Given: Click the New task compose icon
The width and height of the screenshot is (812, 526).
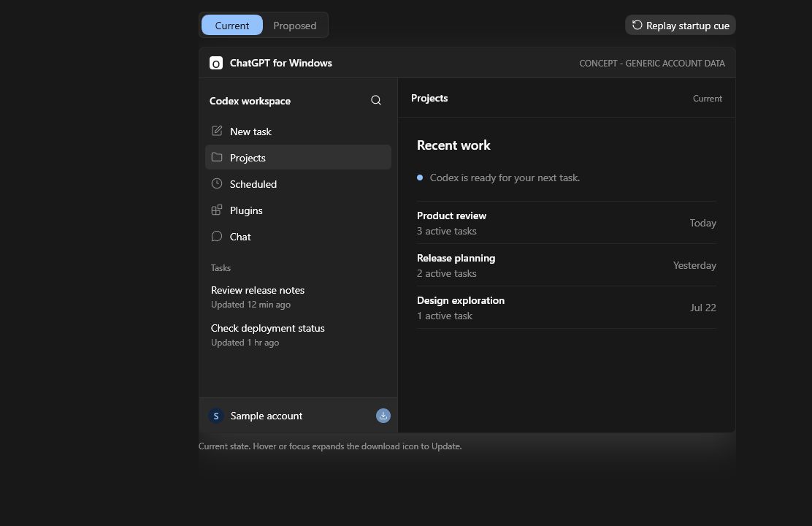Looking at the screenshot, I should [217, 131].
